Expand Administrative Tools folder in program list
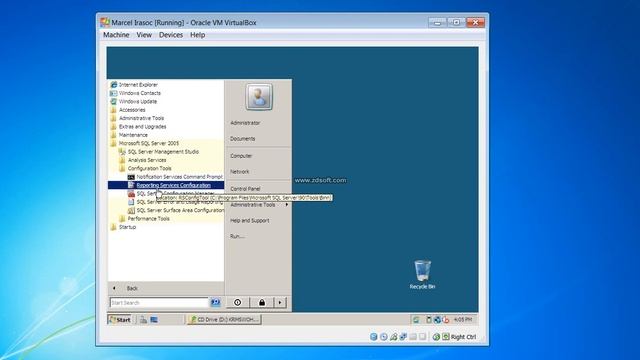 coord(141,118)
